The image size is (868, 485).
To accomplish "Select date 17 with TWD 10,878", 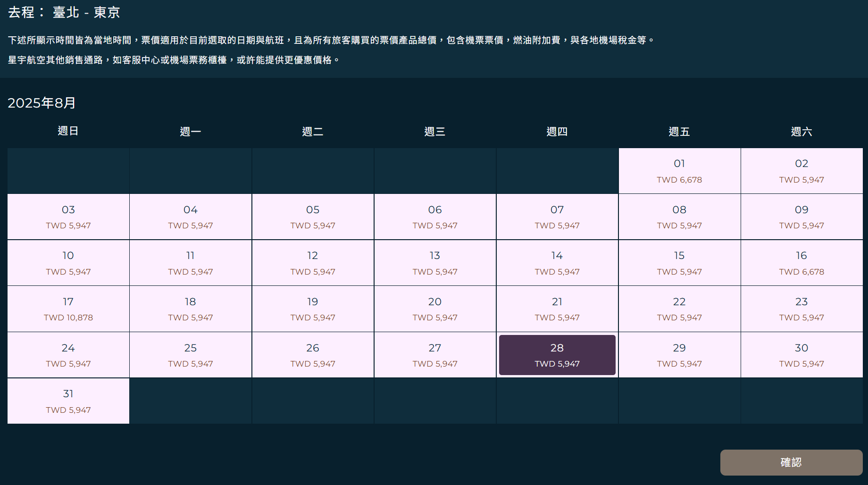I will pos(68,309).
